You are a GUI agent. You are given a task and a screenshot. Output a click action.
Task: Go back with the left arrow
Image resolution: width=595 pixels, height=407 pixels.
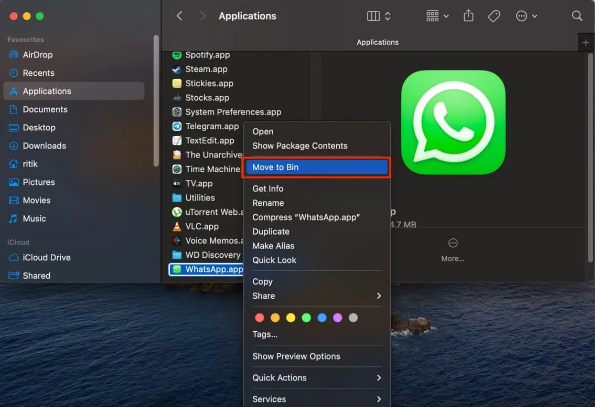pos(179,16)
